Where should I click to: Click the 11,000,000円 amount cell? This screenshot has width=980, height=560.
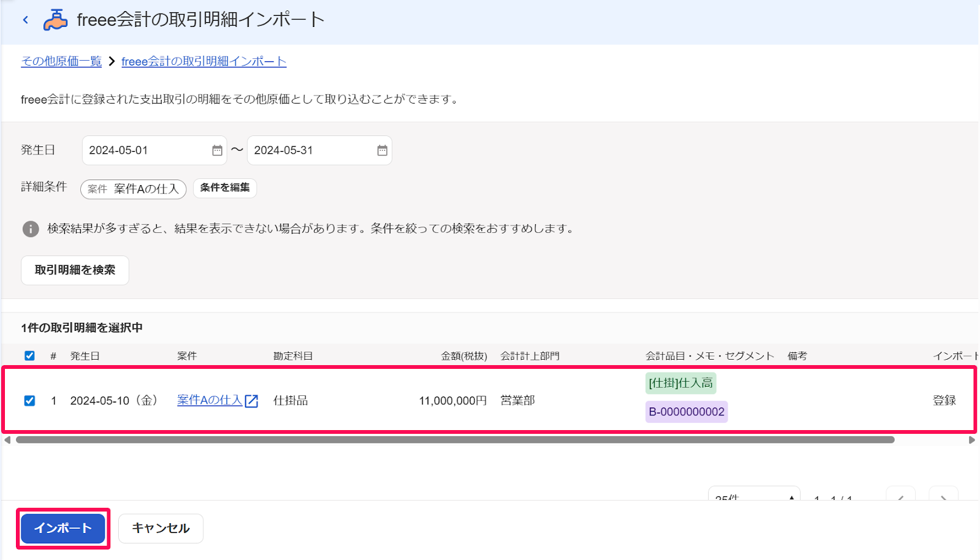click(453, 401)
